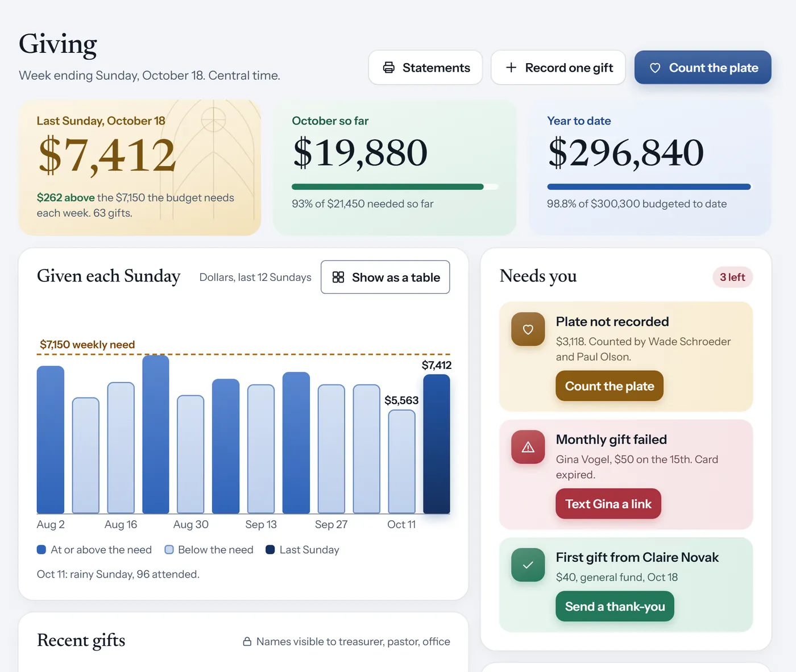Text Gina a link for failed gift
Image resolution: width=796 pixels, height=672 pixels.
click(608, 504)
